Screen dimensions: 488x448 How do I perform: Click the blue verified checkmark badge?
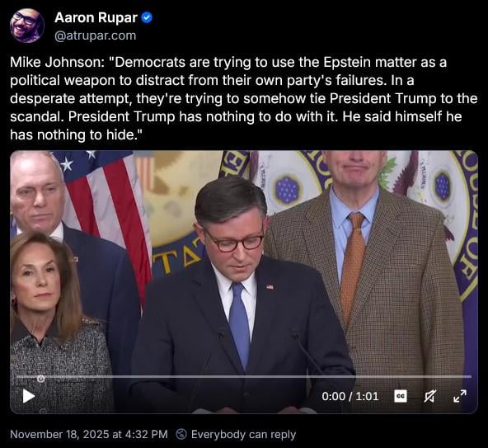[x=147, y=18]
